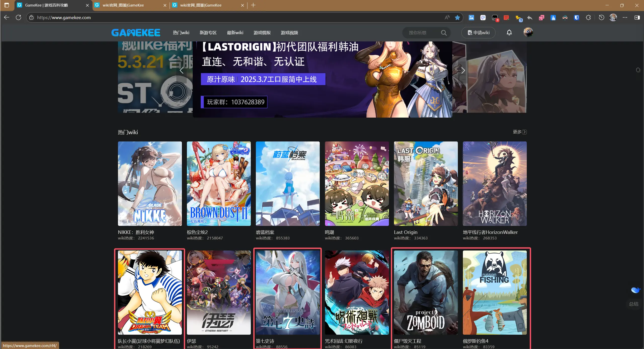Show next carousel banner with right arrow
The image size is (644, 349).
463,71
